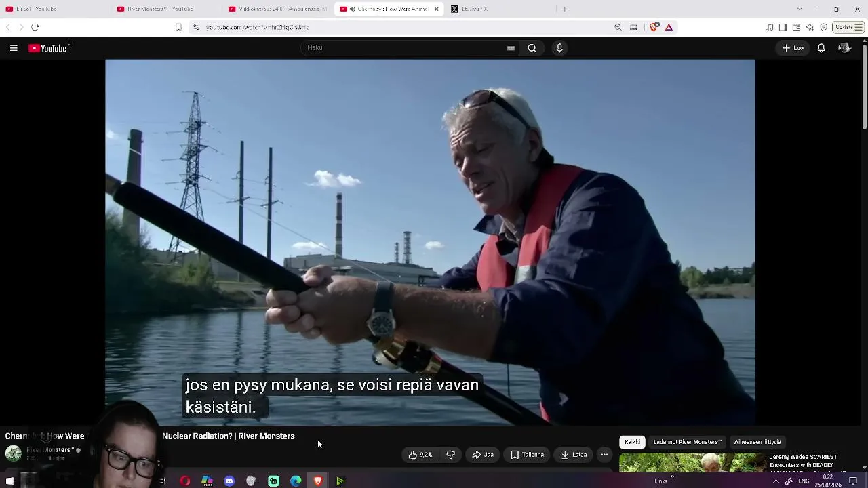This screenshot has width=868, height=488.
Task: Save the video with Tallenna button
Action: tap(527, 455)
